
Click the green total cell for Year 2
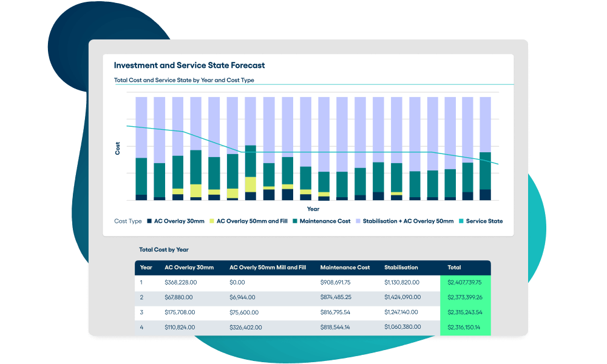[466, 297]
